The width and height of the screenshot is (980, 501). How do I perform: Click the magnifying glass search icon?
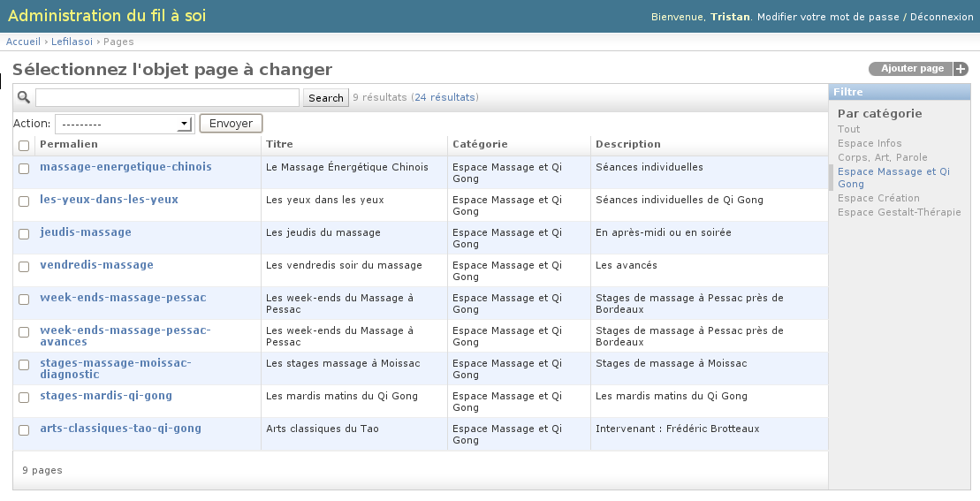pyautogui.click(x=24, y=97)
